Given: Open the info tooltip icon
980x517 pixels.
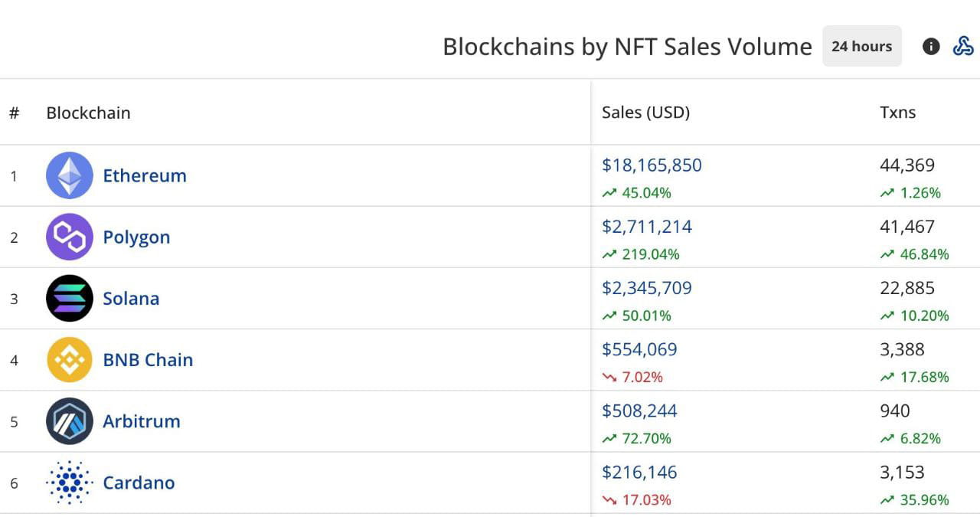Looking at the screenshot, I should click(x=930, y=47).
